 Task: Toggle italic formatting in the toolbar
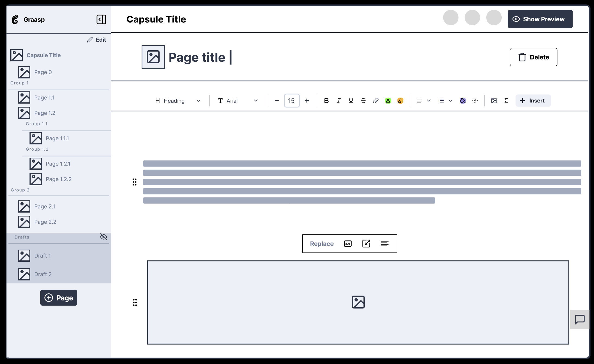click(338, 101)
